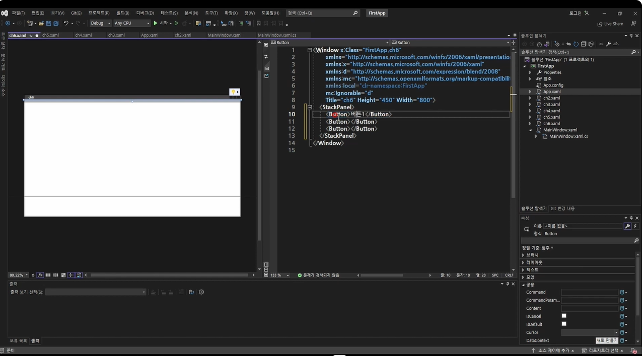Click Properties wrench icon in Solution Explorer toolbar
This screenshot has width=644, height=356.
point(608,44)
